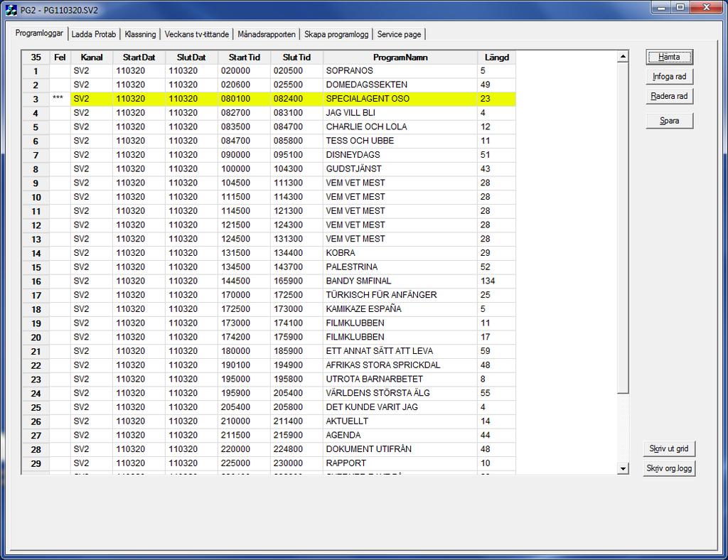Click the highlighted SPECIALAGENT OSO cell
Viewport: 728px width, 560px height.
tap(400, 99)
